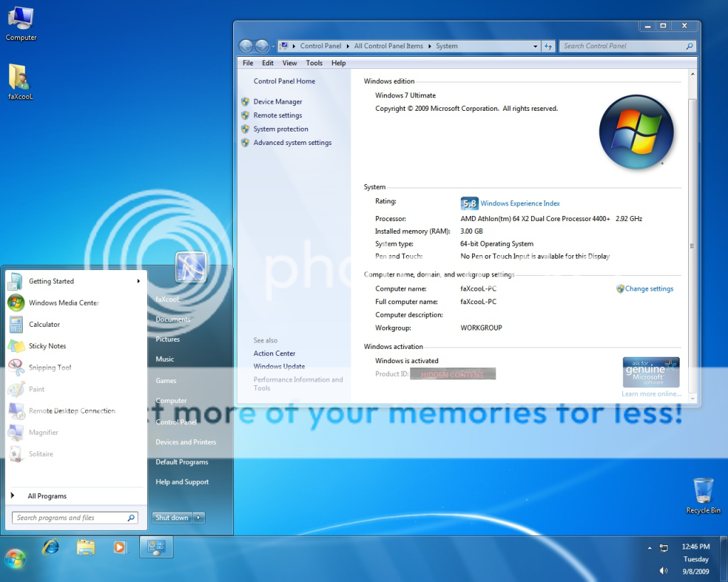The height and width of the screenshot is (582, 728).
Task: Click Control Panel in the breadcrumb
Action: pos(321,46)
